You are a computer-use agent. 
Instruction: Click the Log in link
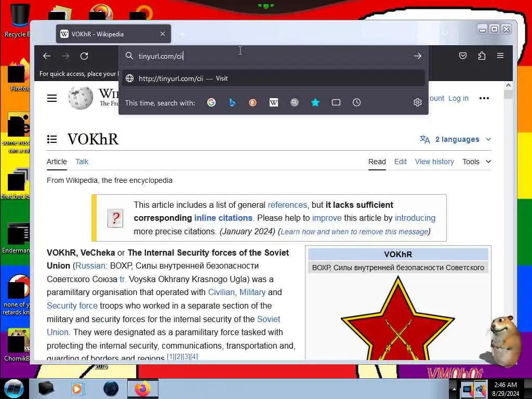(458, 98)
